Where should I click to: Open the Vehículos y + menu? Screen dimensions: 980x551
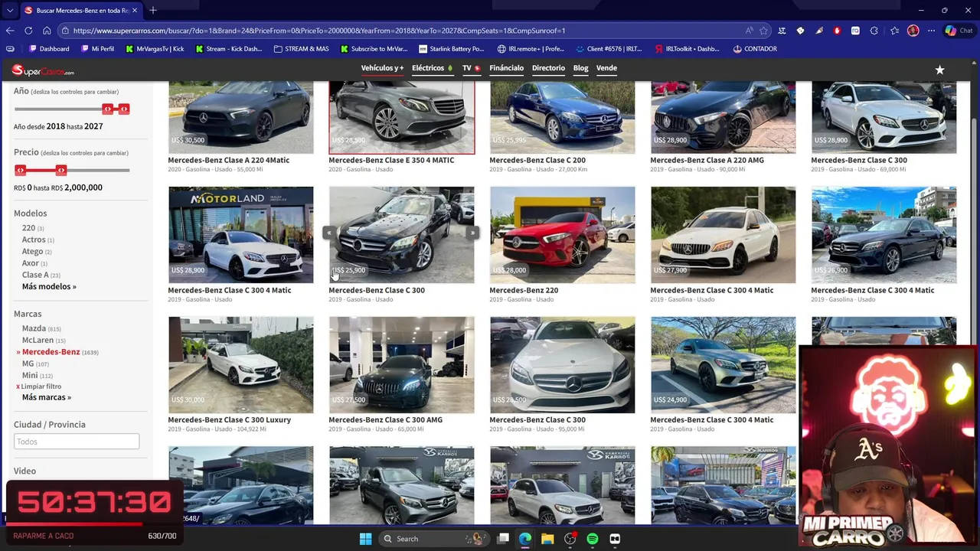382,68
